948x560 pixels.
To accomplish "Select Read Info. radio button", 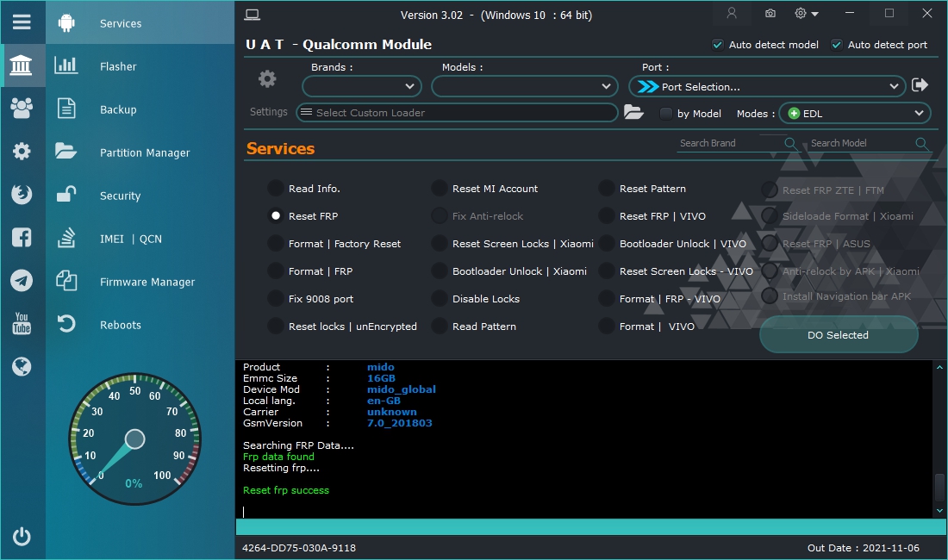I will 276,189.
